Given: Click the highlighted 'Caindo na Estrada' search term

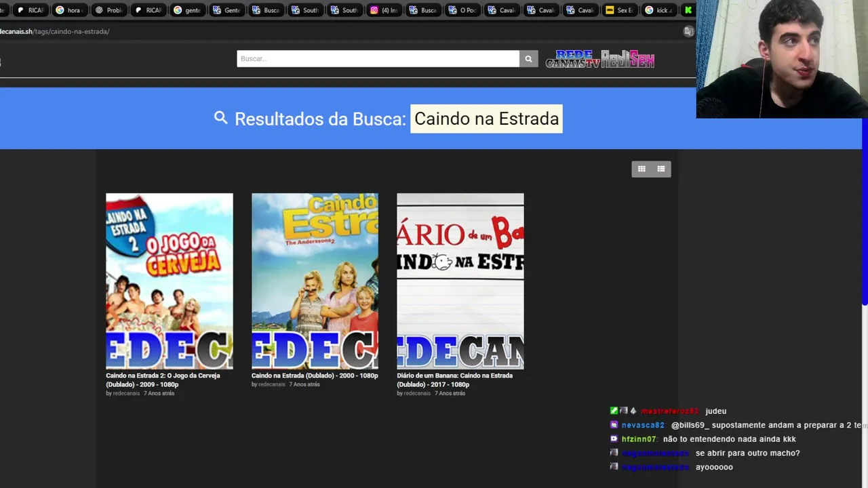Looking at the screenshot, I should (486, 119).
